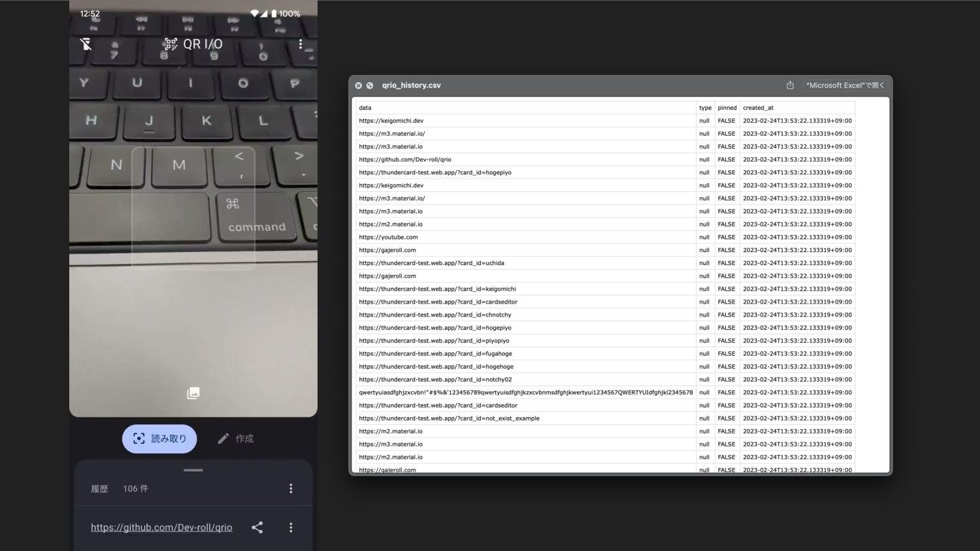This screenshot has height=551, width=980.
Task: Toggle the flashlight off icon
Action: point(86,44)
